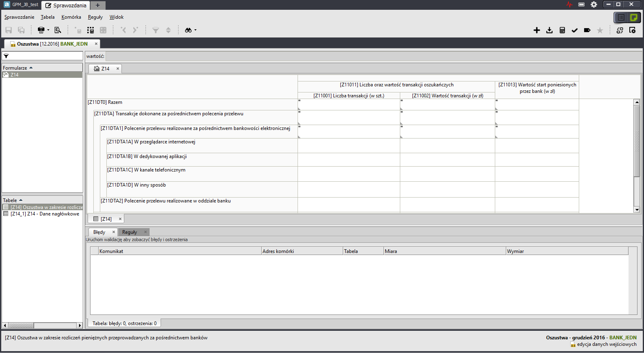Click the calculator with dots toolbar icon

pos(90,30)
